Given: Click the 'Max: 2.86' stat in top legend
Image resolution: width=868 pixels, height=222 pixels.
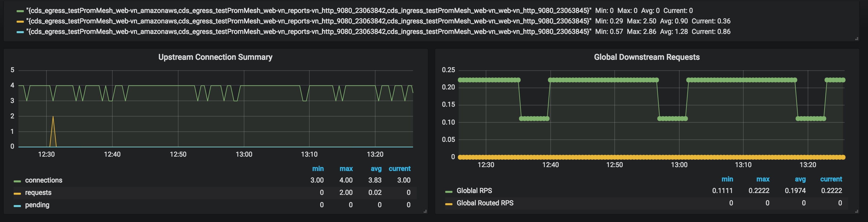Looking at the screenshot, I should (641, 31).
